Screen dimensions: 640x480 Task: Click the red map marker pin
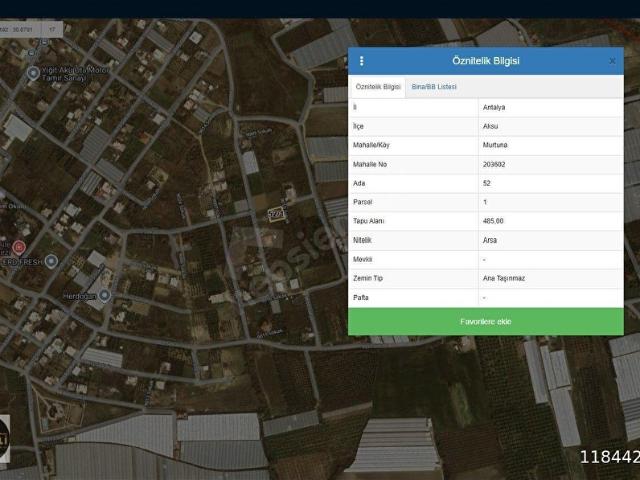click(x=19, y=247)
